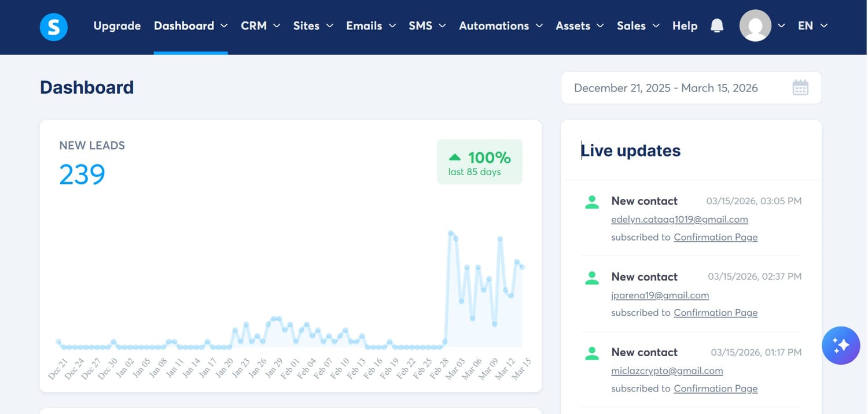Open the calendar date picker icon
The height and width of the screenshot is (414, 868).
[800, 88]
